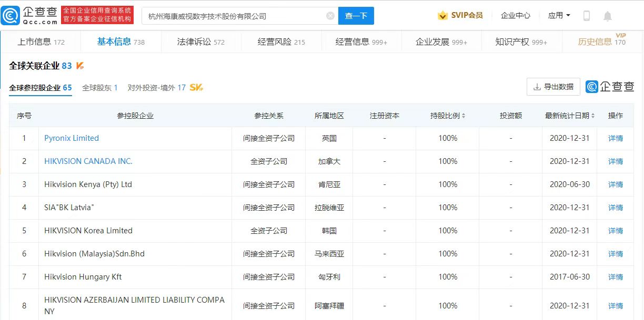Open 详情 for SIA"BK Latvia"
This screenshot has width=644, height=320.
point(616,208)
